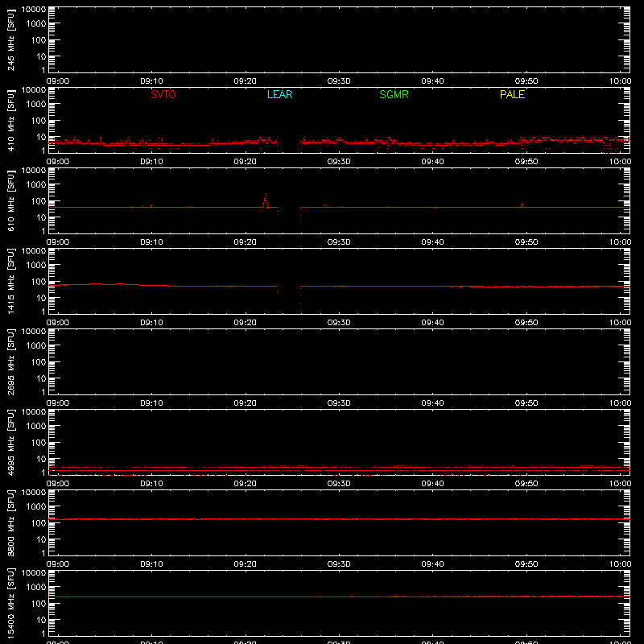Click the 4995 MHz red flux trace
The width and height of the screenshot is (644, 644).
[339, 470]
